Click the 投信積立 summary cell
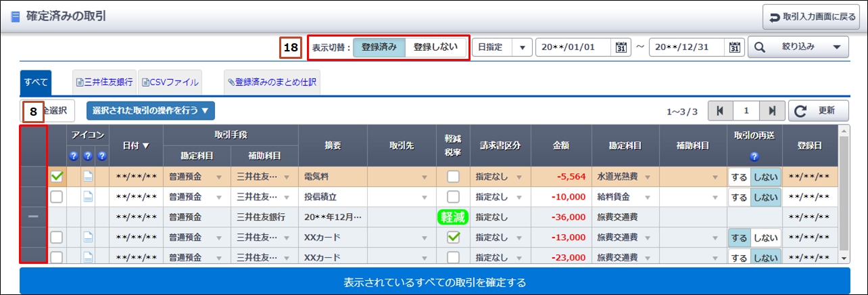Image resolution: width=868 pixels, height=295 pixels. point(333,198)
